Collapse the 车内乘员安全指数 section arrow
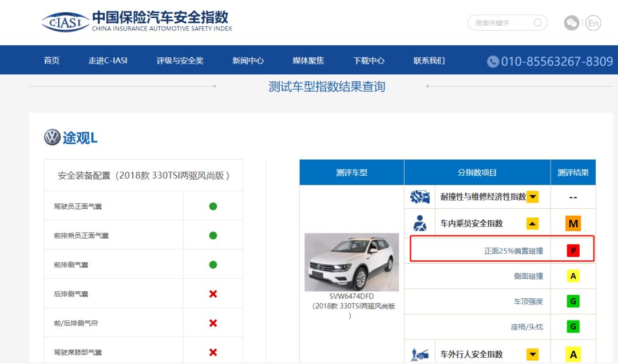Viewport: 618px width, 364px height. tap(533, 223)
